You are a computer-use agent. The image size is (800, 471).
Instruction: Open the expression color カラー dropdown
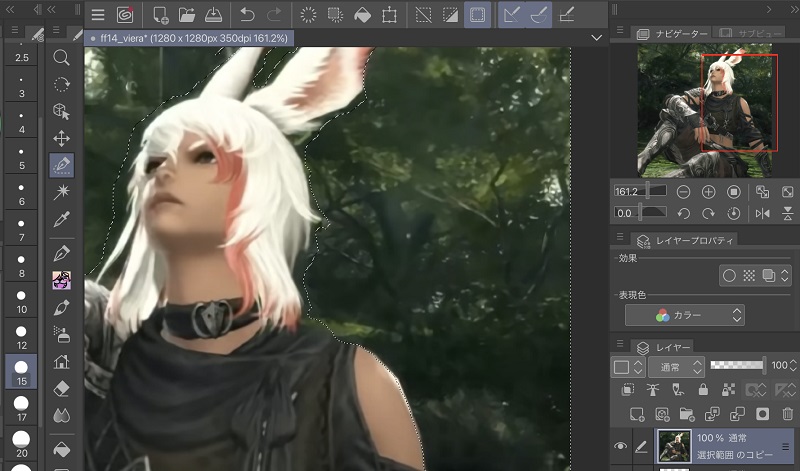point(685,315)
